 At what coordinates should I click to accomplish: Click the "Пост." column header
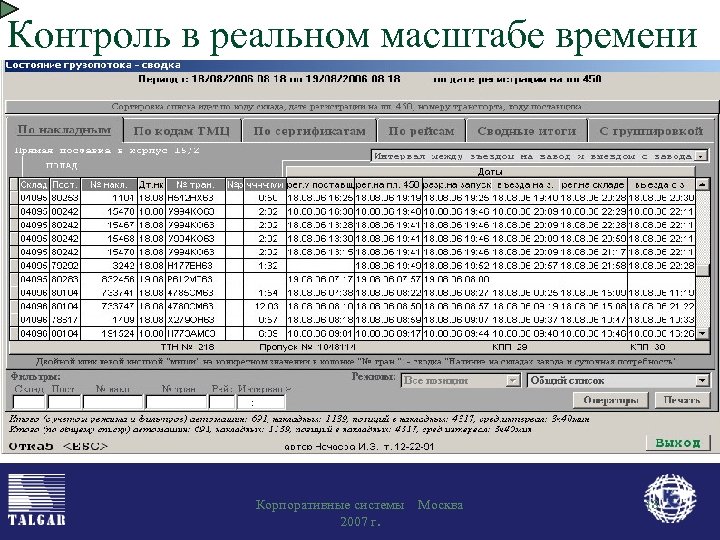(65, 185)
